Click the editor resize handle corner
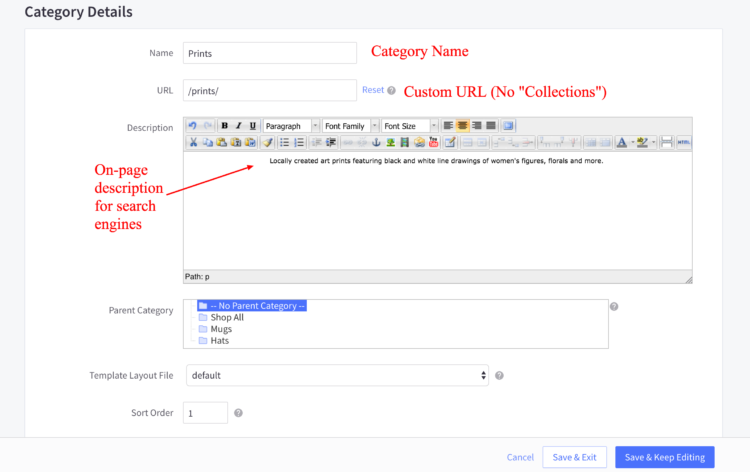 pyautogui.click(x=688, y=280)
